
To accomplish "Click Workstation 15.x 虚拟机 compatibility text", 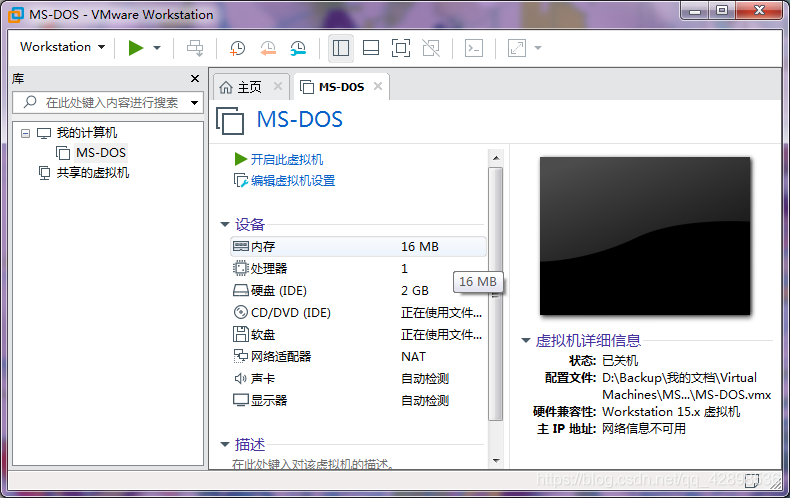I will (x=671, y=412).
